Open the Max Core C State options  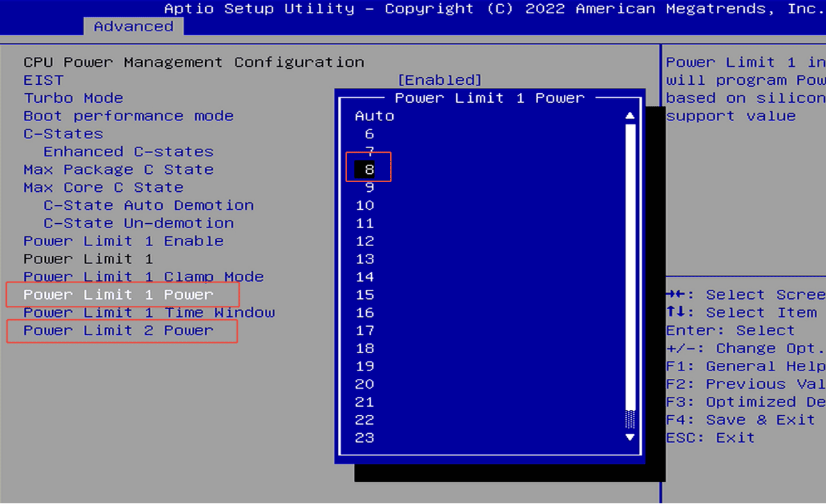102,187
